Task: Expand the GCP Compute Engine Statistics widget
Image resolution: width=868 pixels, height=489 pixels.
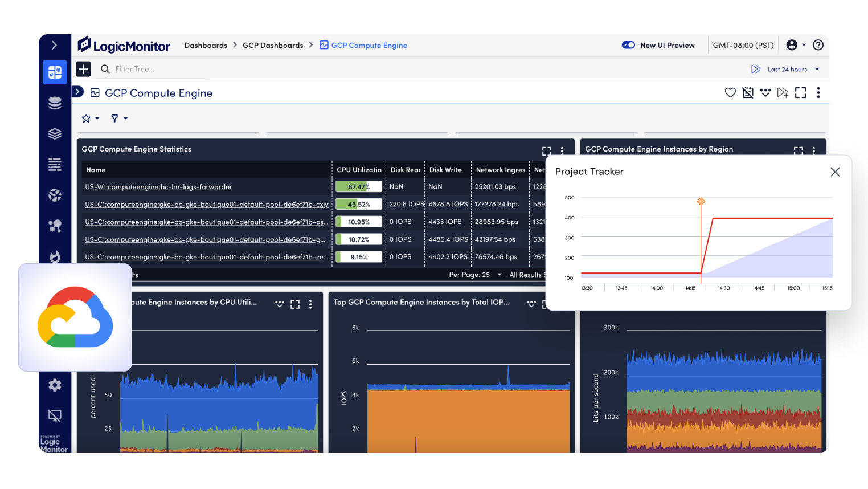Action: 547,150
